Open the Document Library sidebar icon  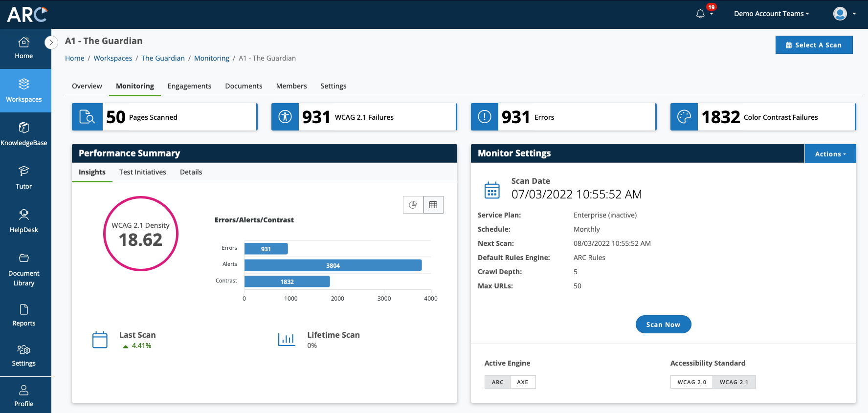[x=23, y=258]
